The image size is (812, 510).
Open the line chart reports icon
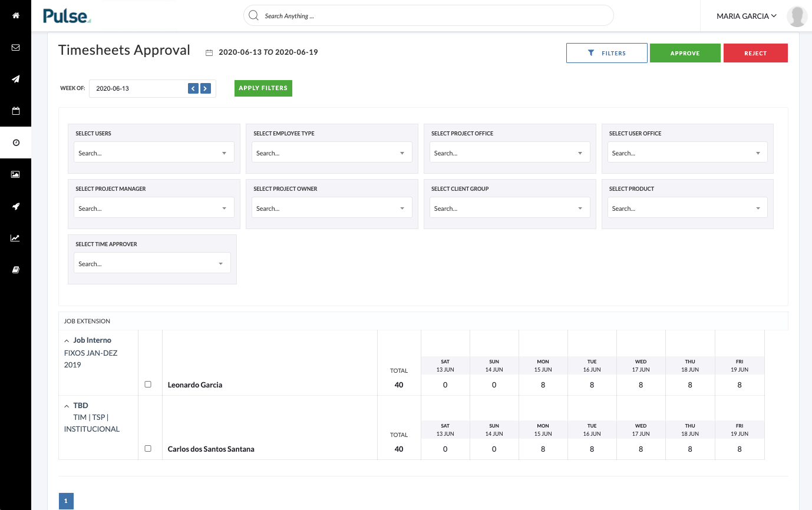click(x=15, y=238)
